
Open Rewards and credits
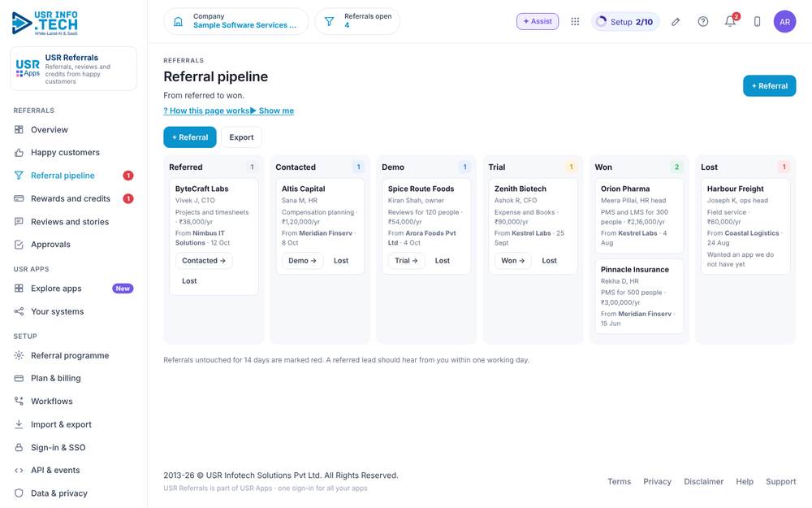pos(74,198)
